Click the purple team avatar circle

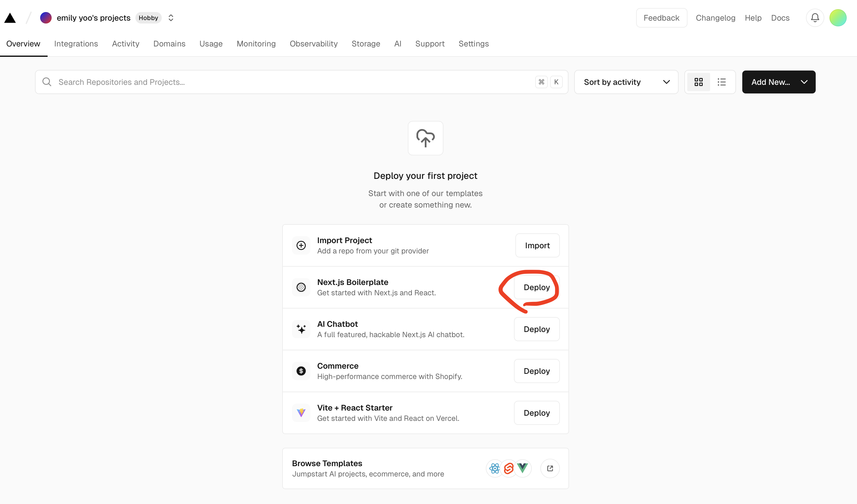click(46, 18)
